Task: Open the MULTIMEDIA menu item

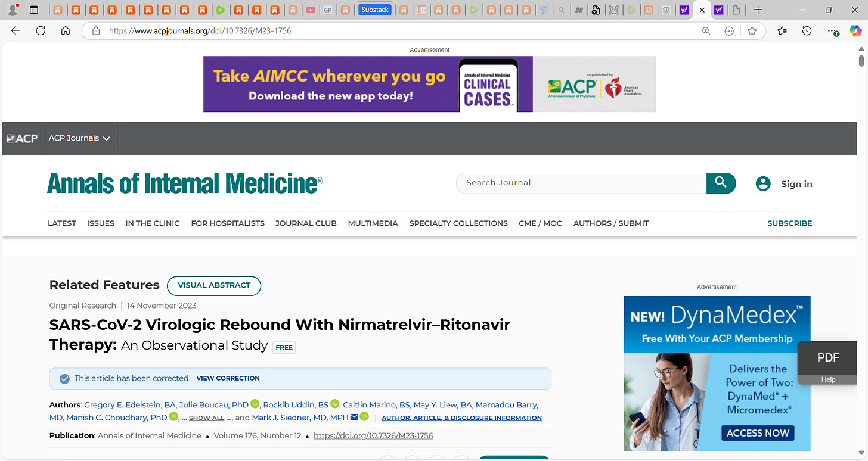Action: (x=373, y=223)
